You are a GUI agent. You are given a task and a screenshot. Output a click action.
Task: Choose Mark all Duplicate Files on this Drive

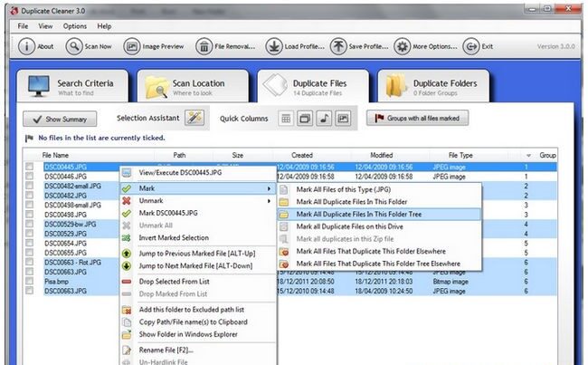point(379,226)
